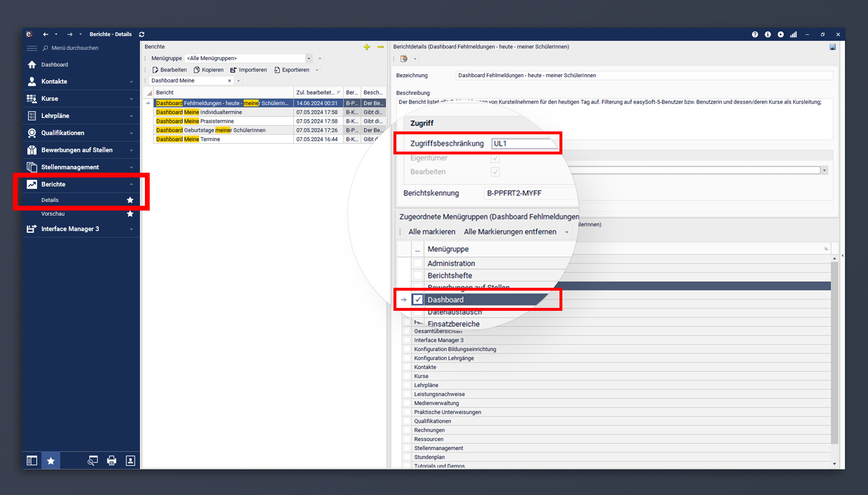This screenshot has height=495, width=868.
Task: Click the Bearbeiten toolbar button
Action: [x=169, y=70]
